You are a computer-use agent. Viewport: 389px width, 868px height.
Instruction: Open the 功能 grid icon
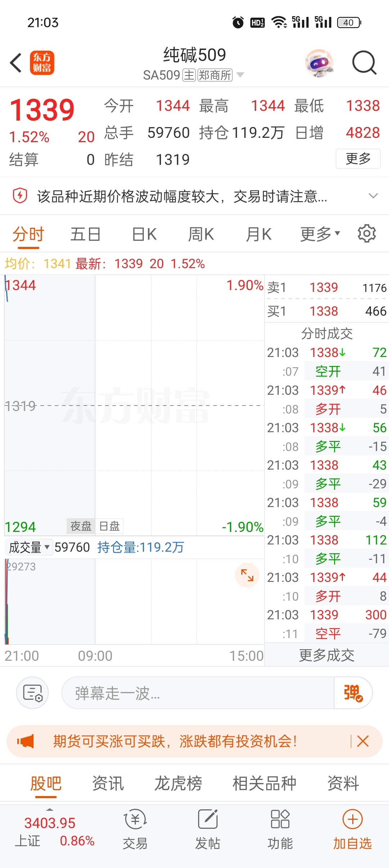(280, 819)
